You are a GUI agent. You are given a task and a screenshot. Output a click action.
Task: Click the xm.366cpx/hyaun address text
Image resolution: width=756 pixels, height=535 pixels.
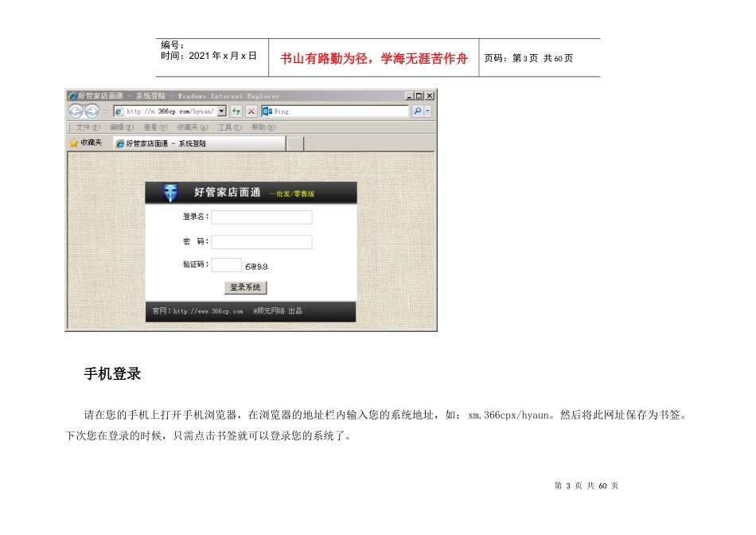pyautogui.click(x=509, y=415)
